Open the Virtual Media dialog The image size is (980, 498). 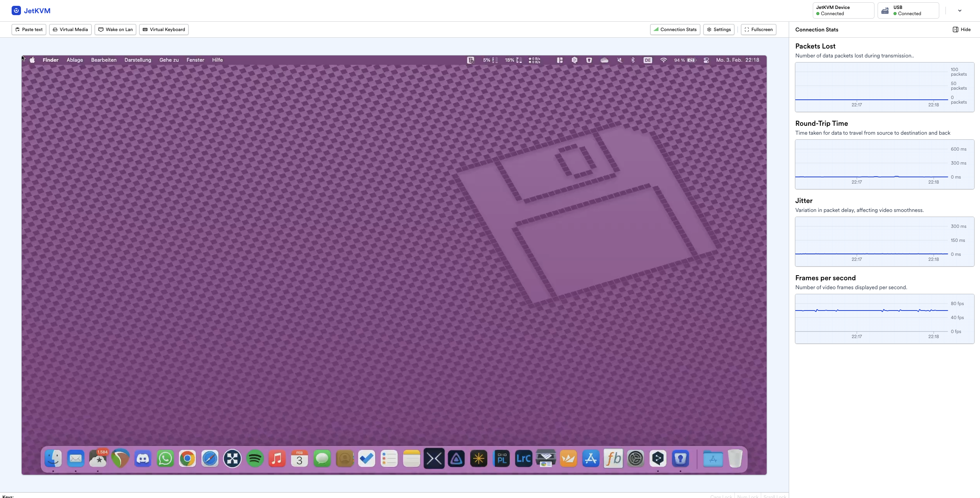click(70, 29)
